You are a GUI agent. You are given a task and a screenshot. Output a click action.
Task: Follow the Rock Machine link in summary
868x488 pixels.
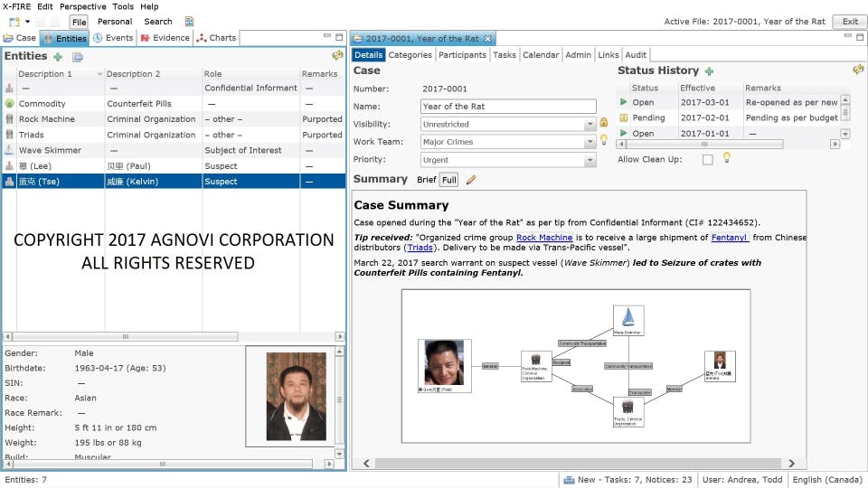[x=544, y=238]
